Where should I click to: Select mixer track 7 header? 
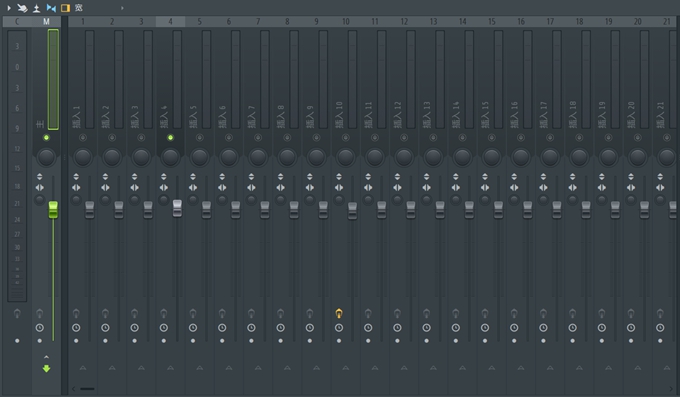click(x=258, y=21)
